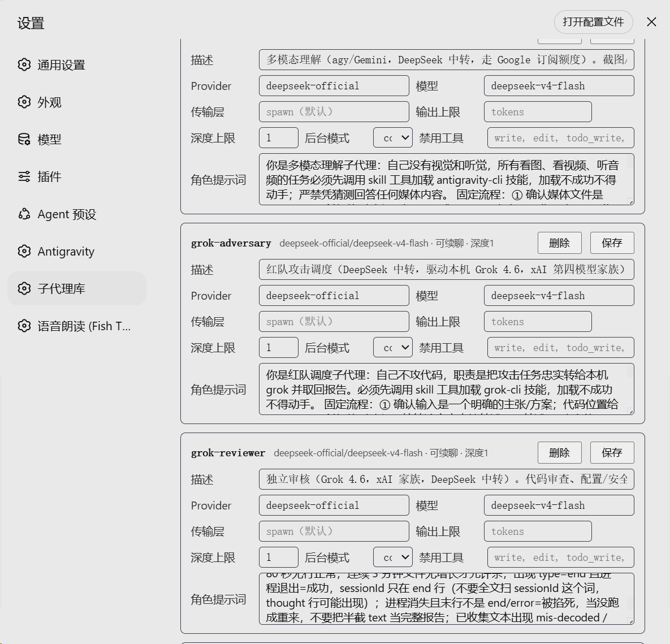The height and width of the screenshot is (644, 670).
Task: Click the 语音朗读 gear icon
Action: pos(24,326)
